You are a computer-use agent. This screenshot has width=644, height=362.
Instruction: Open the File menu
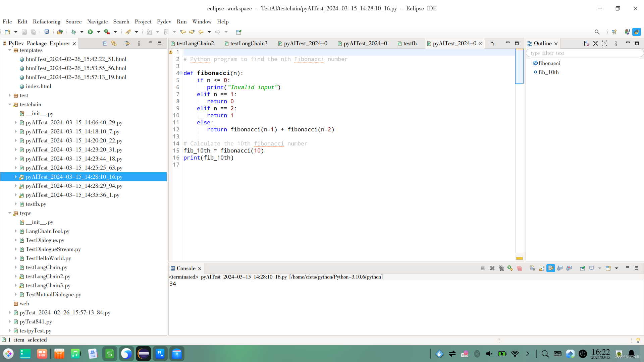pos(7,21)
